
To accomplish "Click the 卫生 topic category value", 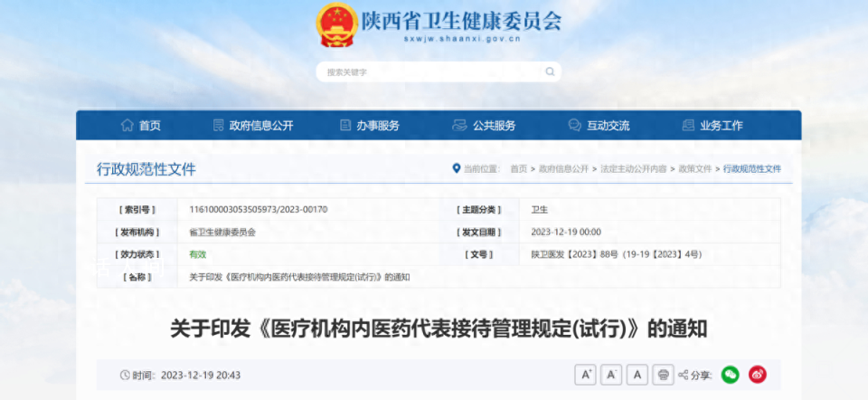I will point(539,209).
